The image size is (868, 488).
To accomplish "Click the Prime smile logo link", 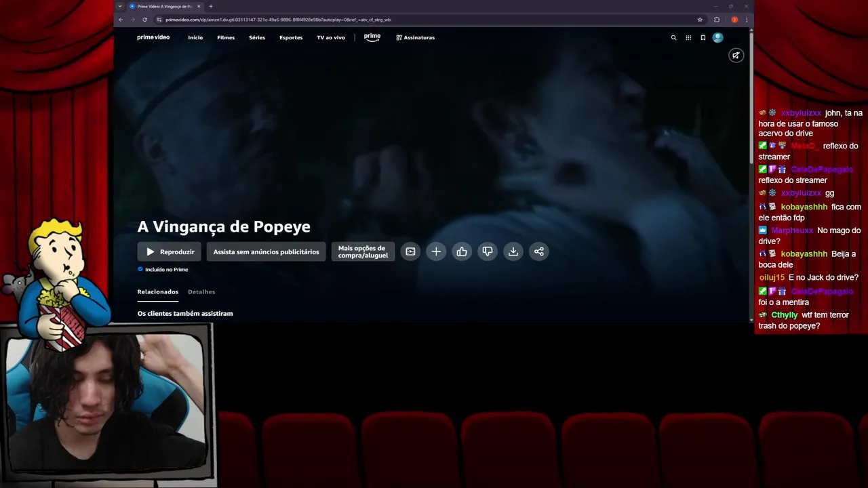I will pyautogui.click(x=372, y=37).
